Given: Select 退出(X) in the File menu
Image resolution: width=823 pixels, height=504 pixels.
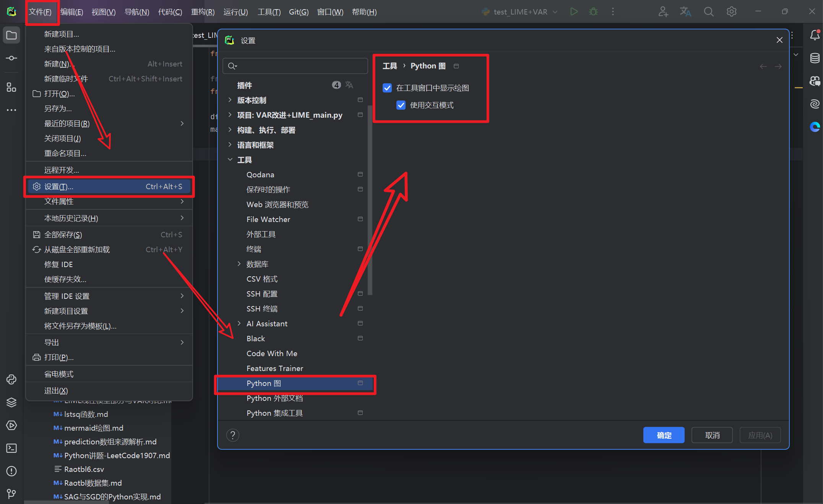Looking at the screenshot, I should (109, 391).
